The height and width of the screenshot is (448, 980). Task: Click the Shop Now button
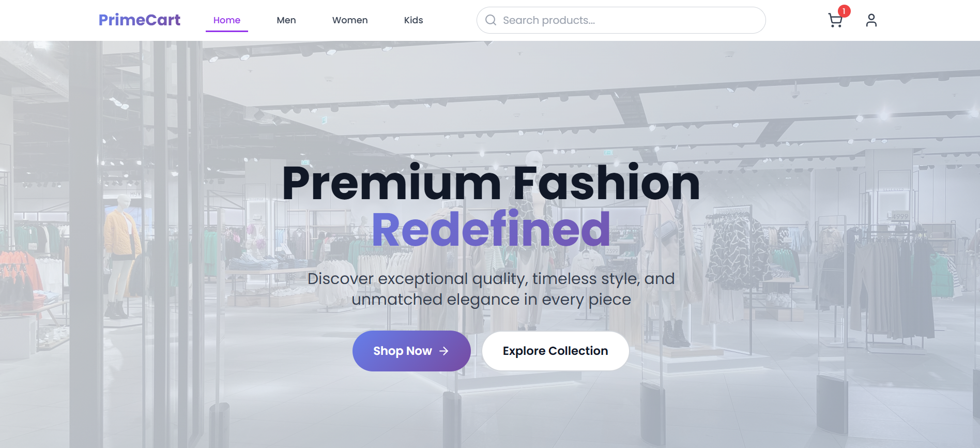point(411,351)
